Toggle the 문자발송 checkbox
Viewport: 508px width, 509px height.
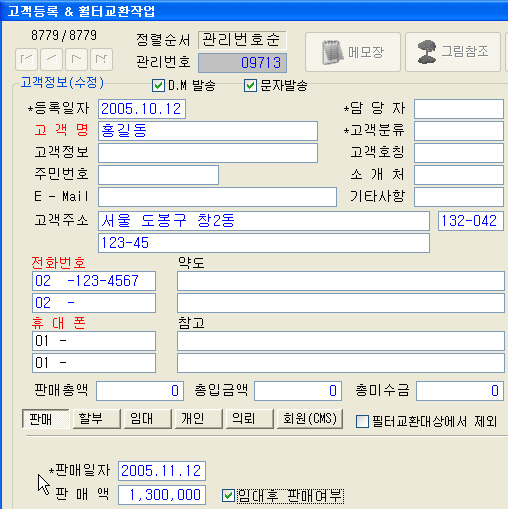(250, 86)
